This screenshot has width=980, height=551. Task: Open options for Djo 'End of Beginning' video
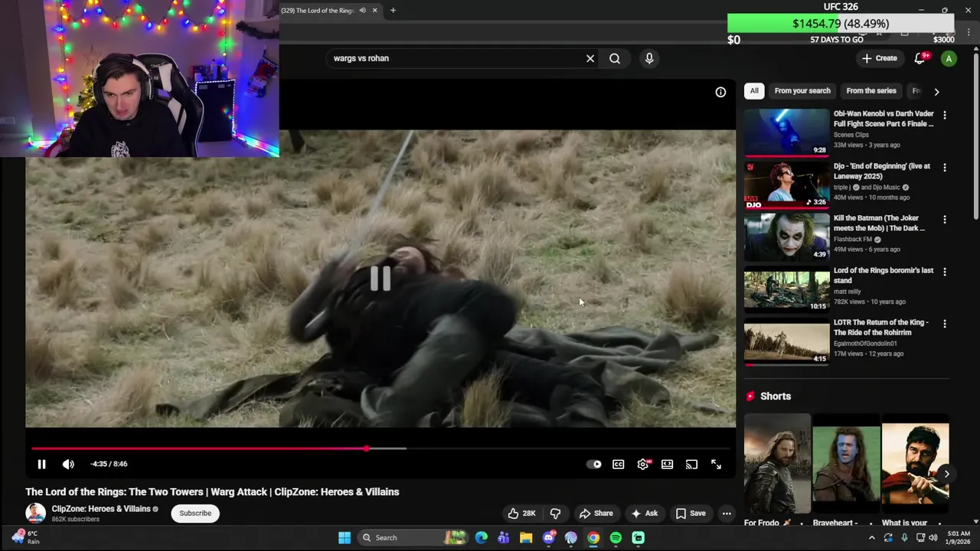[x=945, y=167]
